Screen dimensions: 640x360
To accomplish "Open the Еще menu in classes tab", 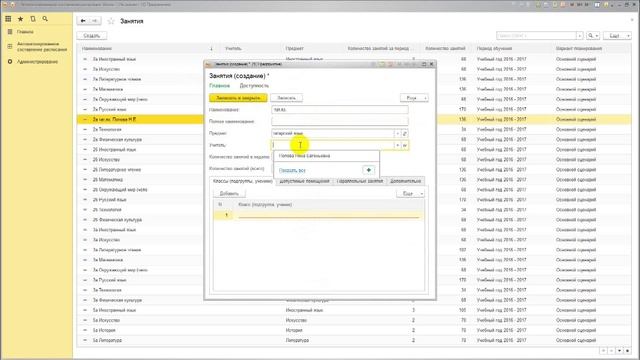I will point(410,193).
